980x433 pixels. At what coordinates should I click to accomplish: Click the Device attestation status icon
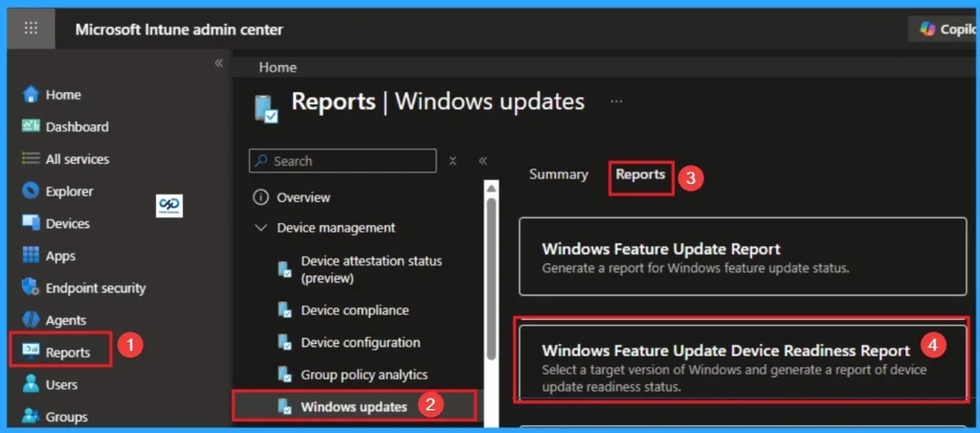[x=284, y=270]
